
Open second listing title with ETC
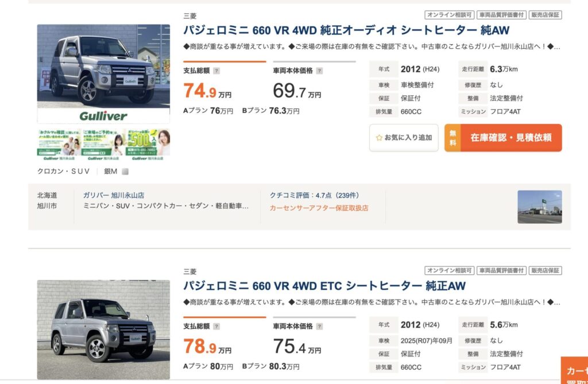[324, 286]
